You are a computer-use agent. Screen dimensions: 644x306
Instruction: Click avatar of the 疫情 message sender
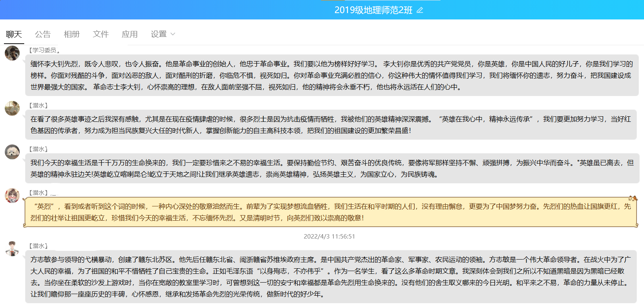(x=12, y=108)
